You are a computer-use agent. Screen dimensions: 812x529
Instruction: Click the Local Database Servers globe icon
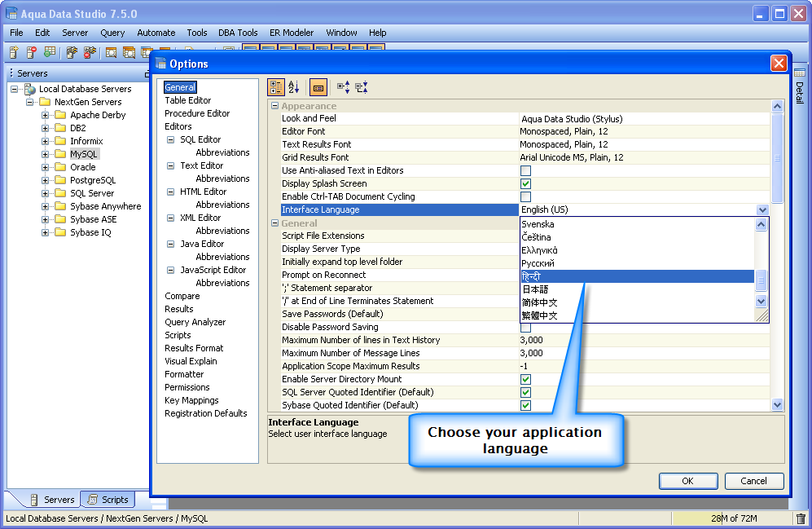[x=31, y=89]
